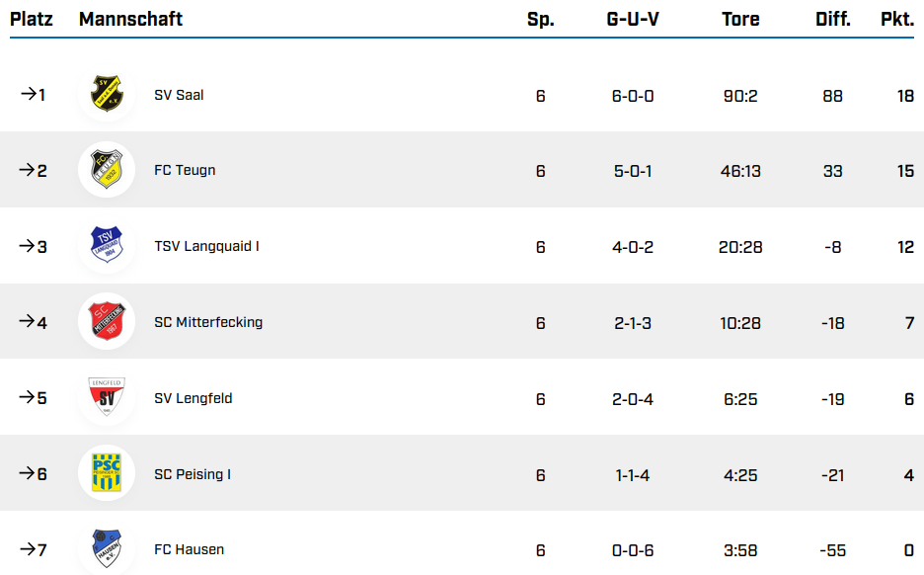
Task: Click the arrow icon beside rank 7
Action: (27, 549)
